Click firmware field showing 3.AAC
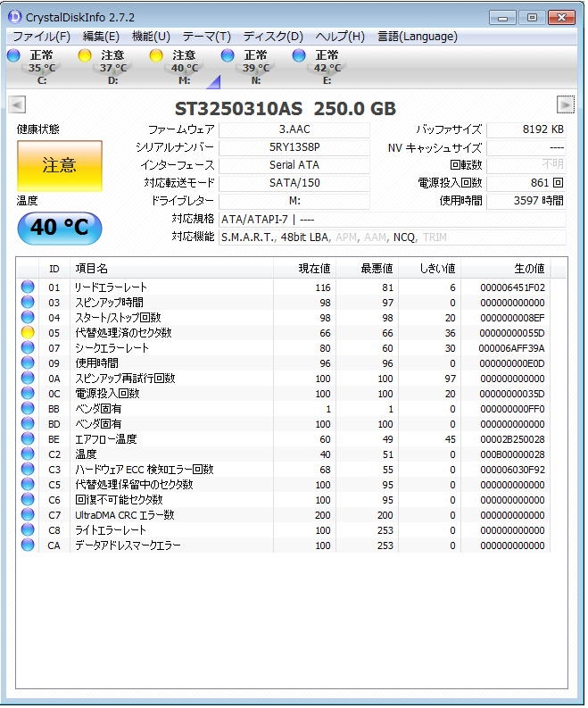 point(294,129)
